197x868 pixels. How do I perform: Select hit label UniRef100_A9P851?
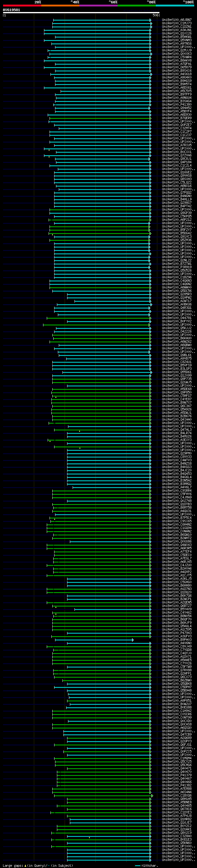point(177,700)
